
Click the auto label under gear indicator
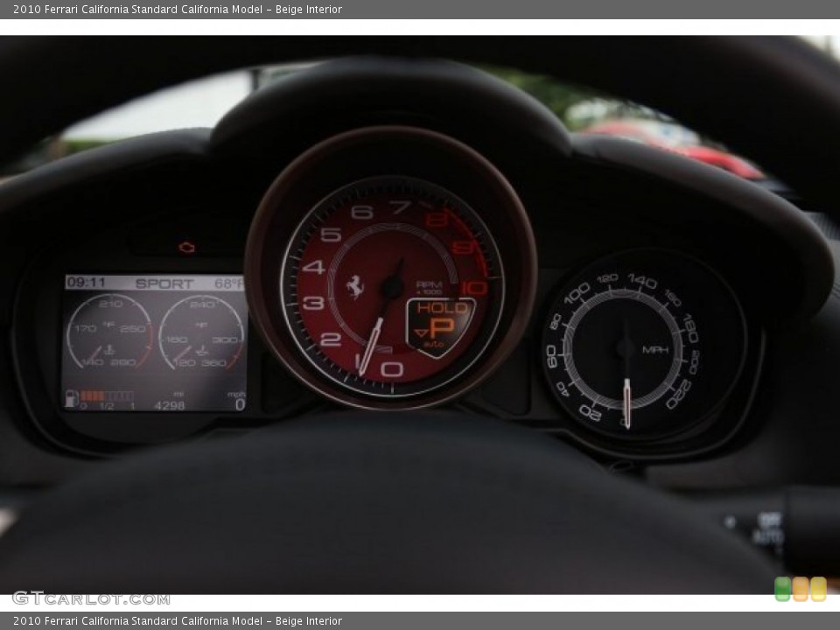pyautogui.click(x=433, y=344)
